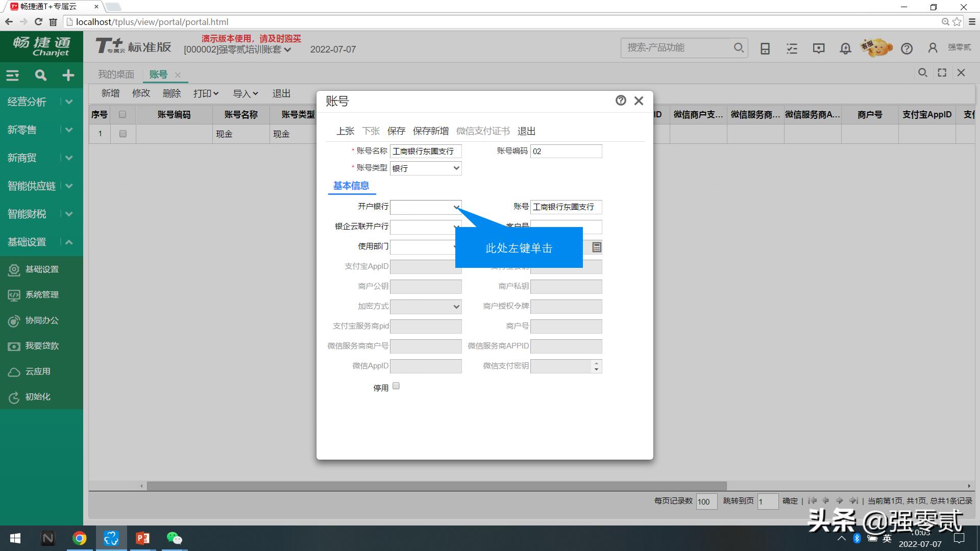The width and height of the screenshot is (980, 551).
Task: Increase 微信支付密钥 using the stepper
Action: coord(596,364)
